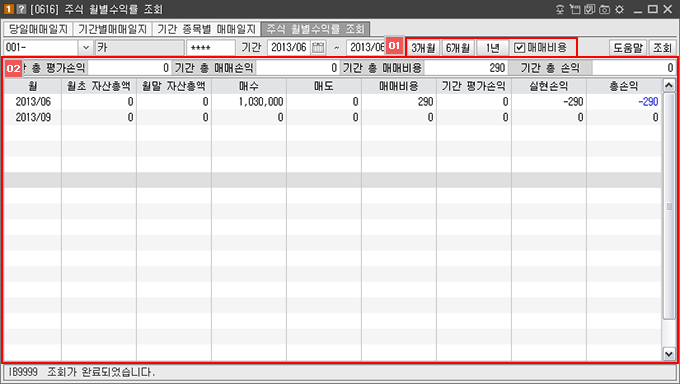
Task: Click the 실현손익 column header
Action: pyautogui.click(x=549, y=86)
